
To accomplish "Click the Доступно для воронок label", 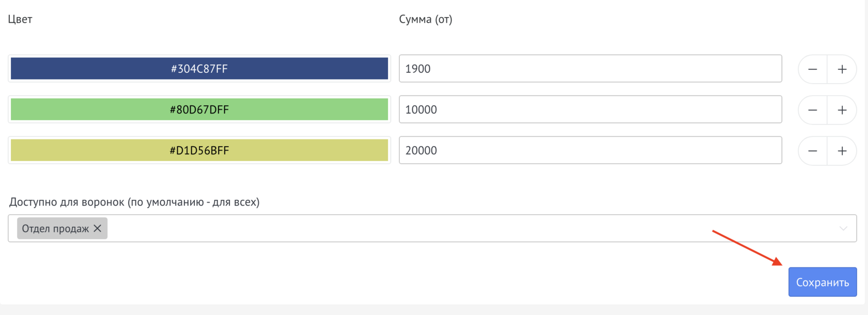I will tap(134, 202).
